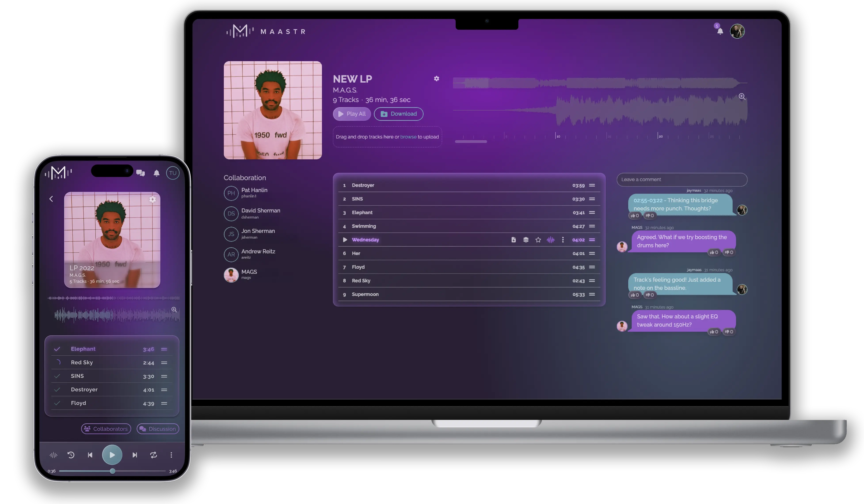864x504 pixels.
Task: Zoom the laptop waveform with magnifier icon
Action: [x=742, y=96]
